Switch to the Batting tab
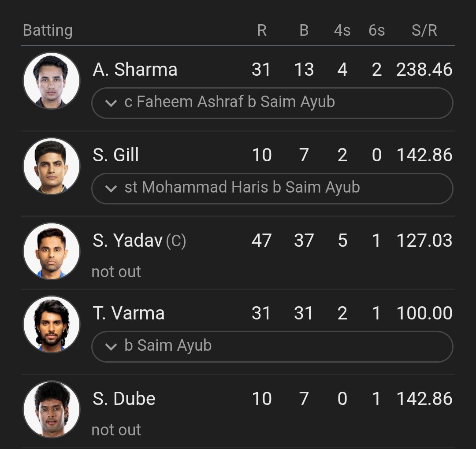This screenshot has height=449, width=476. (48, 31)
